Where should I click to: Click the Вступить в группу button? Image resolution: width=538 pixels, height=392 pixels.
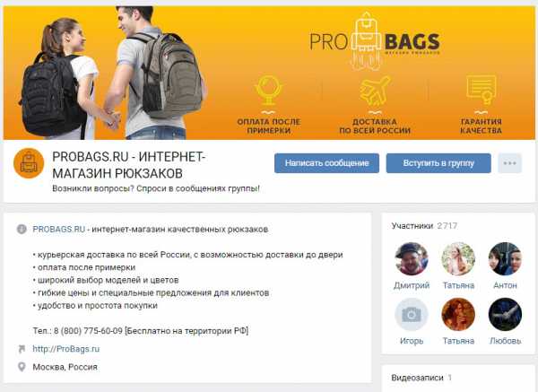(438, 163)
